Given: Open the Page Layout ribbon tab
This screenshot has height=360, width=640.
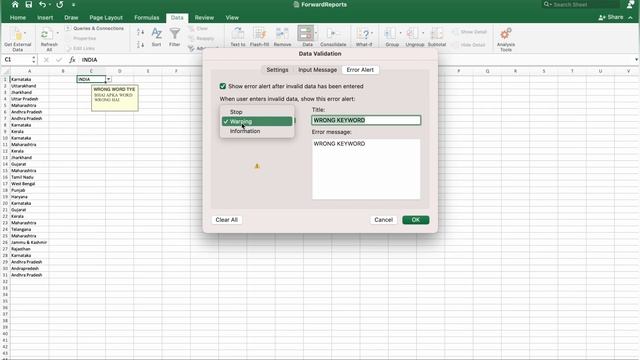Looking at the screenshot, I should pyautogui.click(x=106, y=18).
